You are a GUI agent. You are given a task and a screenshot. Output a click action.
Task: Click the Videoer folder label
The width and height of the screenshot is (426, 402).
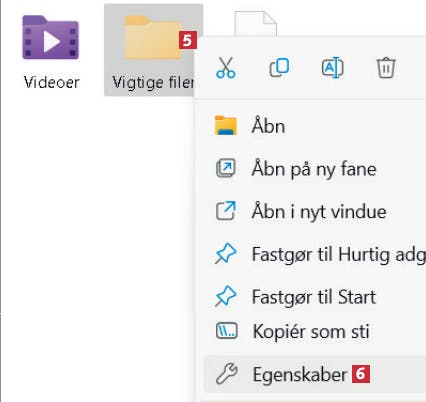[x=51, y=82]
